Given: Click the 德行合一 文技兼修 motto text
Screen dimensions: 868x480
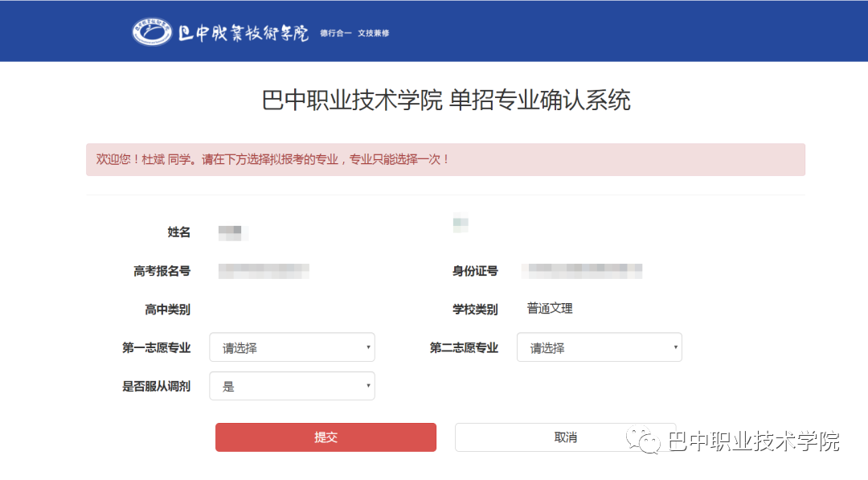Looking at the screenshot, I should [x=354, y=33].
